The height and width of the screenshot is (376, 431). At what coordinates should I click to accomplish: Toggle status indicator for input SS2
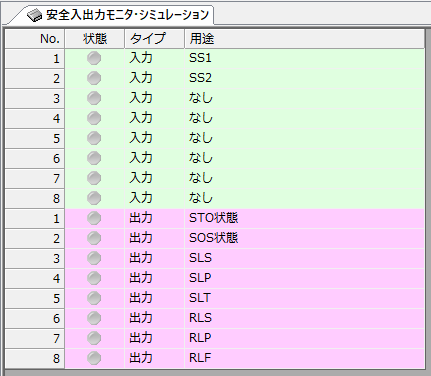(x=94, y=78)
